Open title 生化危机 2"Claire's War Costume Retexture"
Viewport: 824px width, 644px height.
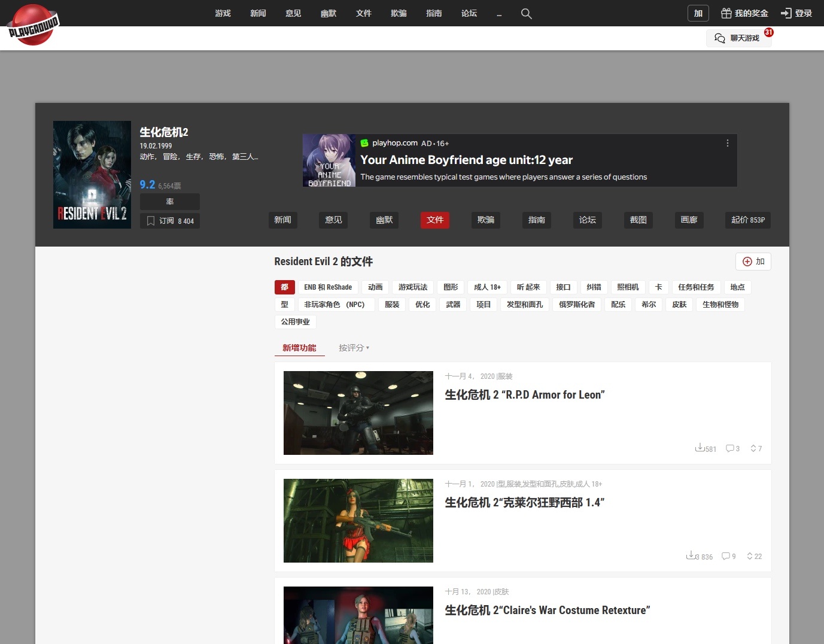(x=548, y=610)
